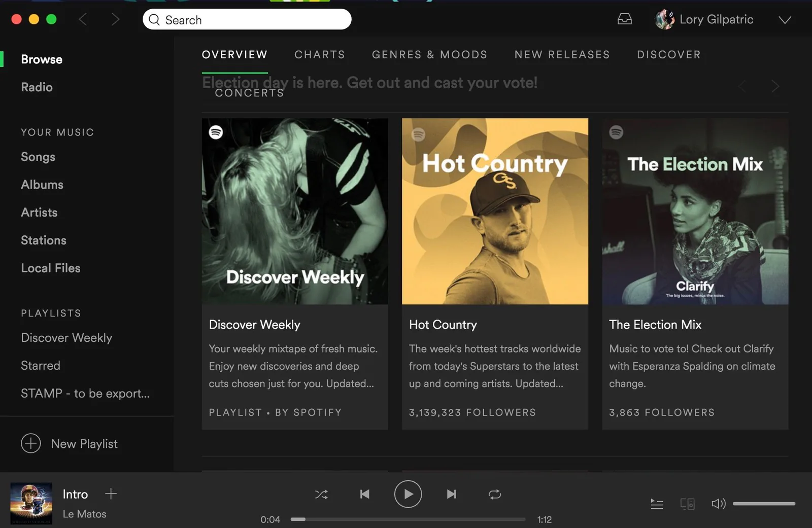Adjust the volume slider
This screenshot has width=812, height=528.
click(764, 504)
